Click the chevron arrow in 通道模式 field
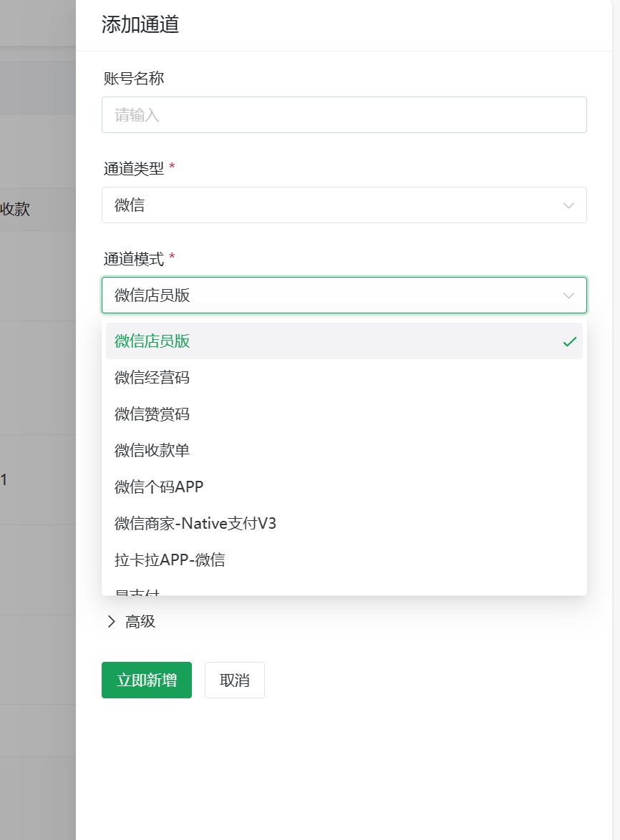 (568, 296)
